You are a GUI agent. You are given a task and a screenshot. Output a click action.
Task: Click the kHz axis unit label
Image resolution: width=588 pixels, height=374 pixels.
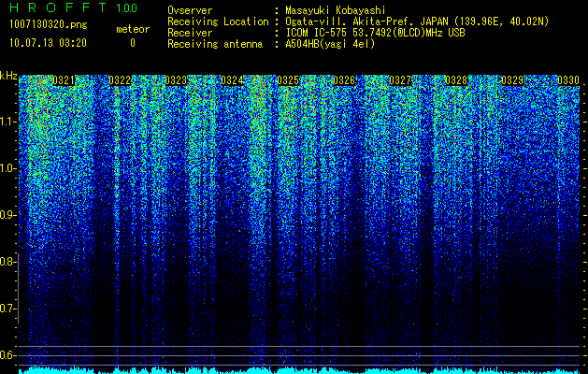[8, 76]
